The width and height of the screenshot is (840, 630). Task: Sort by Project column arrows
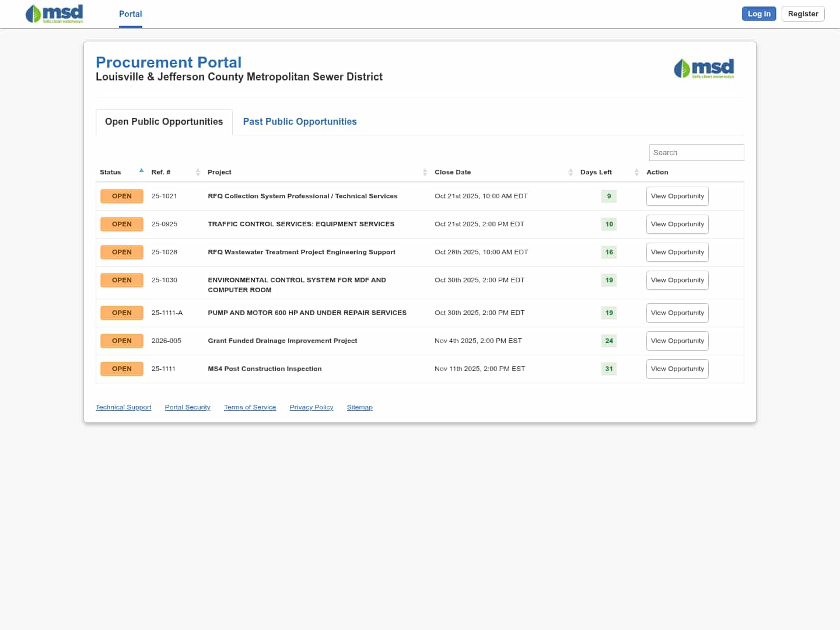pos(425,172)
